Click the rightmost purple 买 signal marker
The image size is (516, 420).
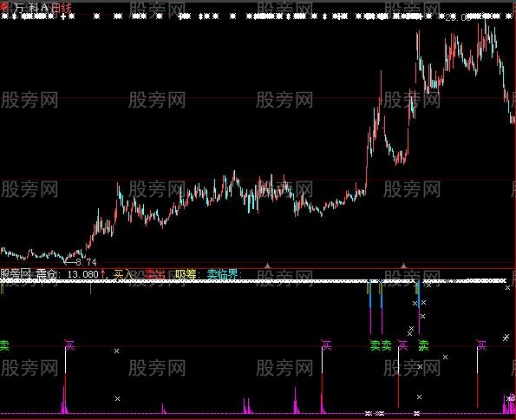point(481,345)
